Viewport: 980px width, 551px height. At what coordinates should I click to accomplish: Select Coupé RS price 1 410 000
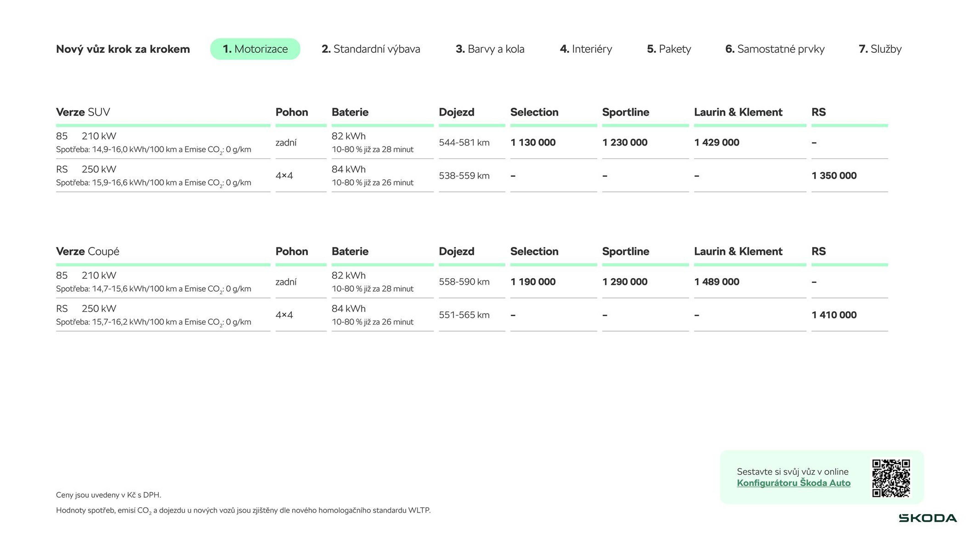(x=834, y=315)
